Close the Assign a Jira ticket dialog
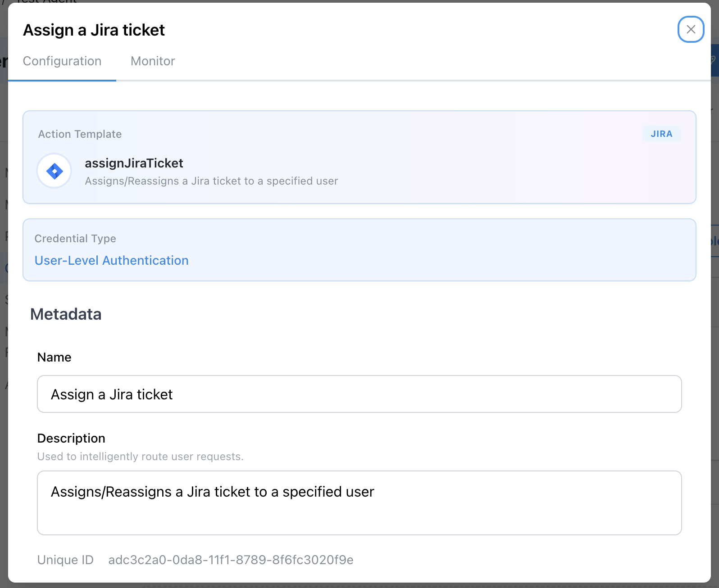The image size is (719, 588). point(691,29)
